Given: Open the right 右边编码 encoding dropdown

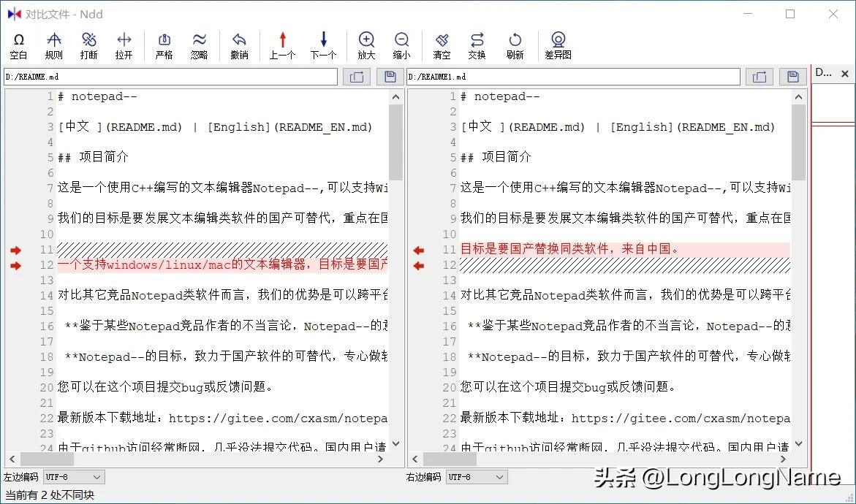Looking at the screenshot, I should pyautogui.click(x=476, y=477).
